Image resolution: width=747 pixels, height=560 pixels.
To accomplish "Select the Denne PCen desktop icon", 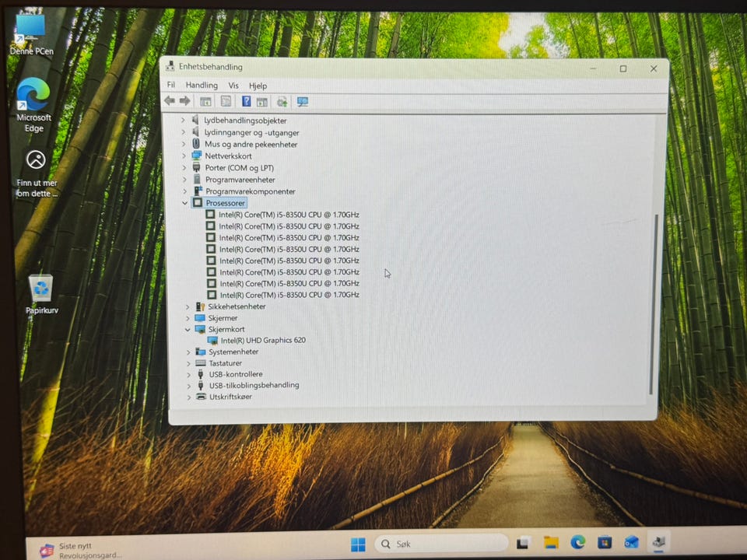I will coord(31,34).
